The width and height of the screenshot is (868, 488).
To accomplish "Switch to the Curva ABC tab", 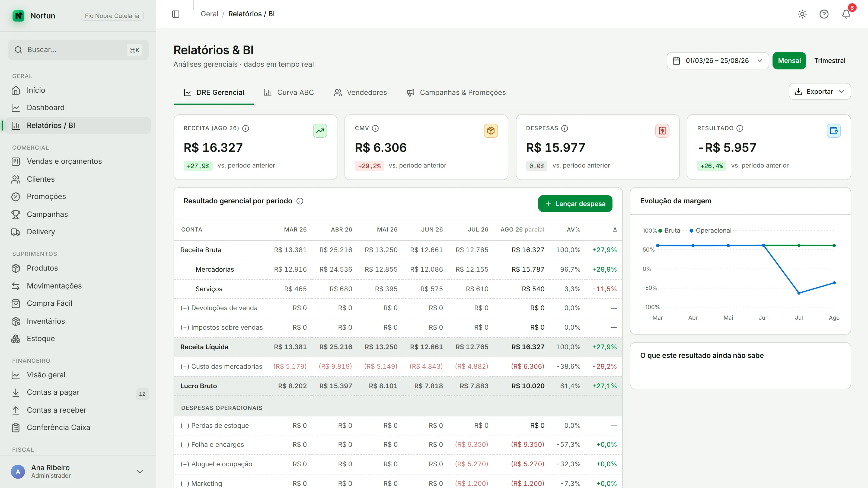I will point(289,93).
